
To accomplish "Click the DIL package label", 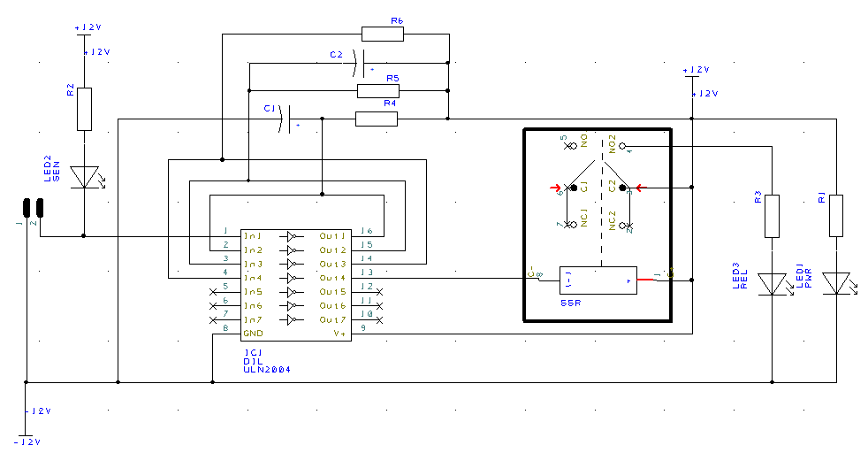I will [253, 361].
